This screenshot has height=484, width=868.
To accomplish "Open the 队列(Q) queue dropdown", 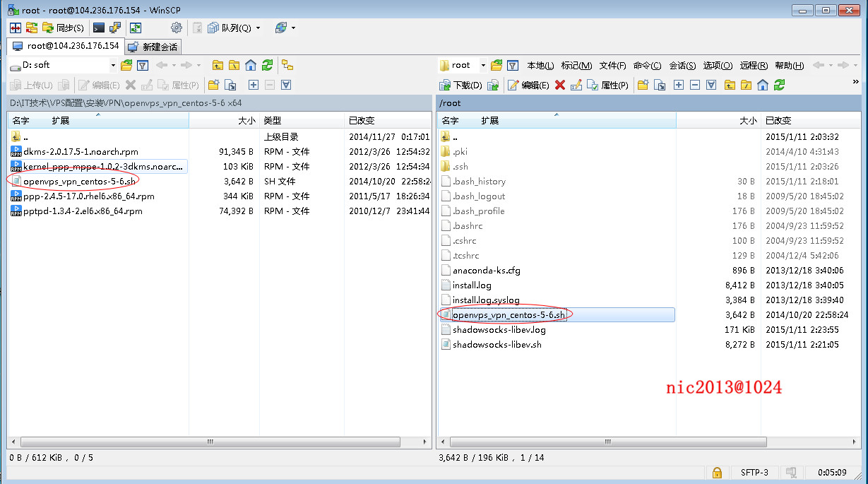I will coord(235,28).
